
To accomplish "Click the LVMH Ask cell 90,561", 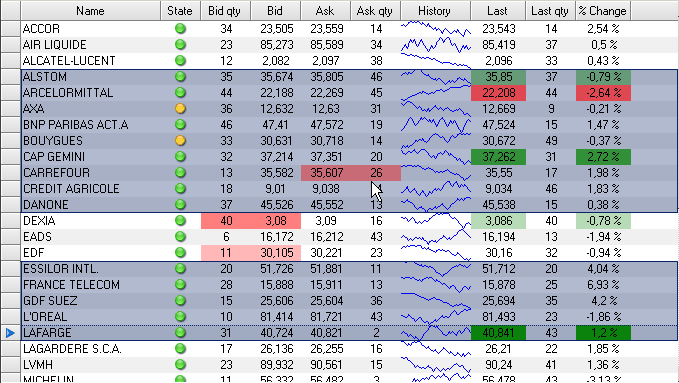I will click(x=326, y=365).
